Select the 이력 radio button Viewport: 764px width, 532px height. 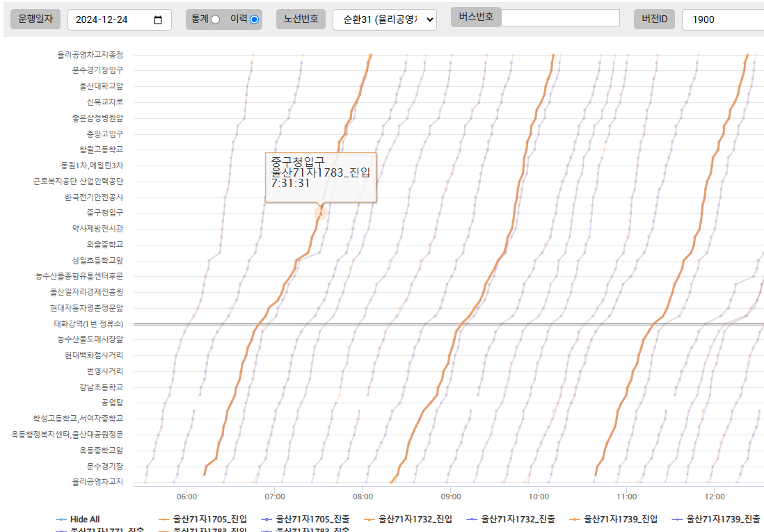click(254, 19)
